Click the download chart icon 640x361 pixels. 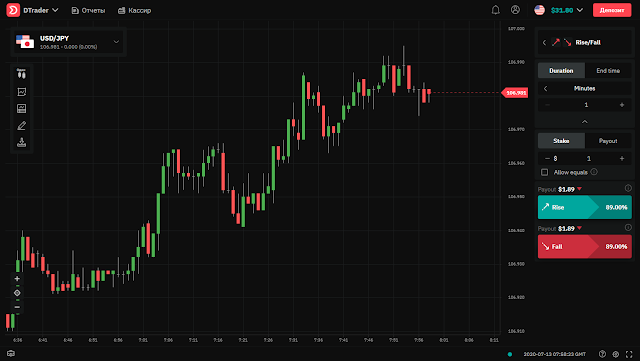pos(22,142)
